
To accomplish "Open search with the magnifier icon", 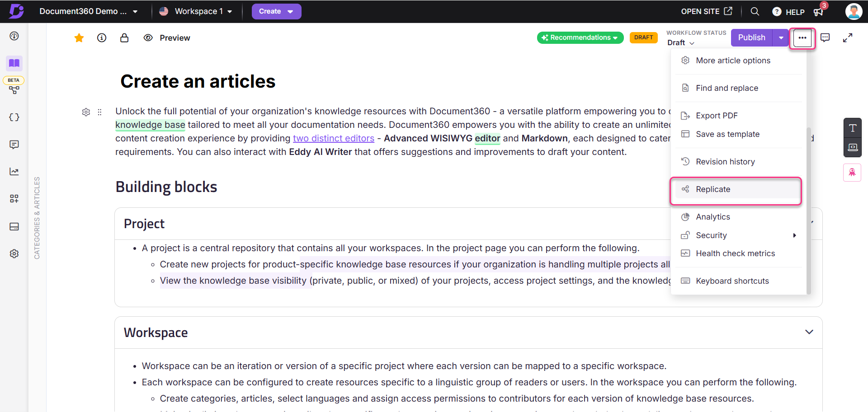I will click(755, 11).
